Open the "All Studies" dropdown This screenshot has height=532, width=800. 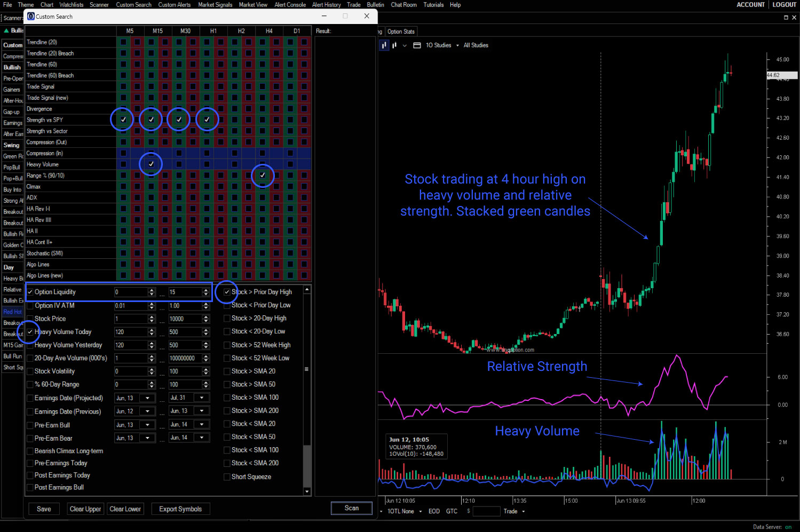click(476, 45)
